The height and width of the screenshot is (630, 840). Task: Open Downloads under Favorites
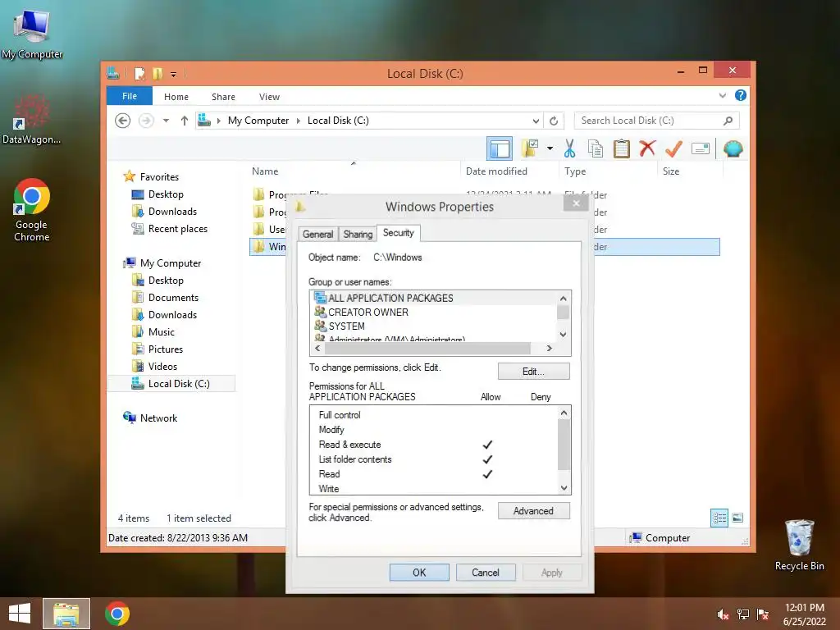point(172,212)
